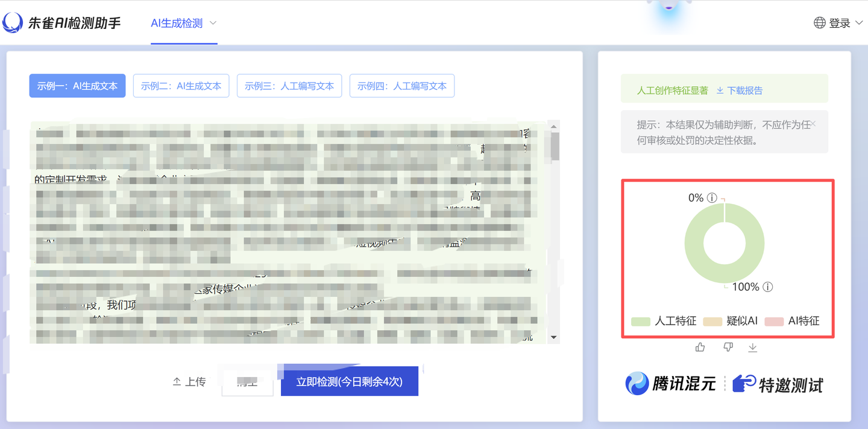Click the text area scrollbar down arrow
The width and height of the screenshot is (868, 429).
pos(554,337)
